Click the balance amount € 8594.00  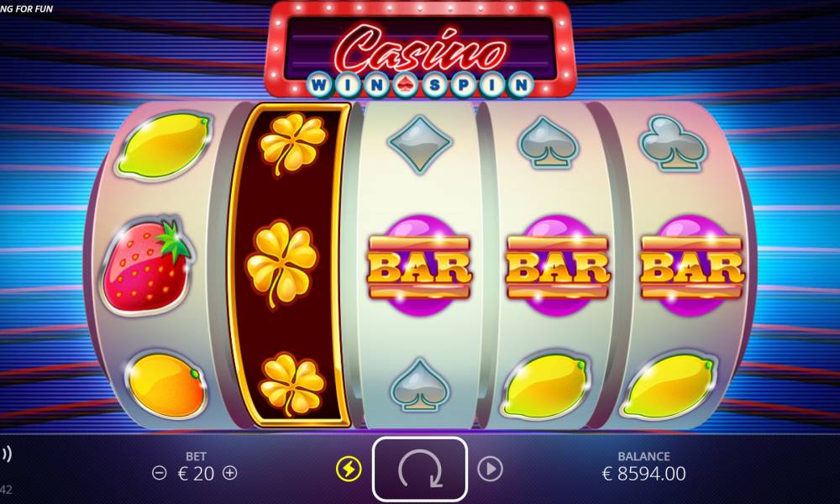pos(644,474)
